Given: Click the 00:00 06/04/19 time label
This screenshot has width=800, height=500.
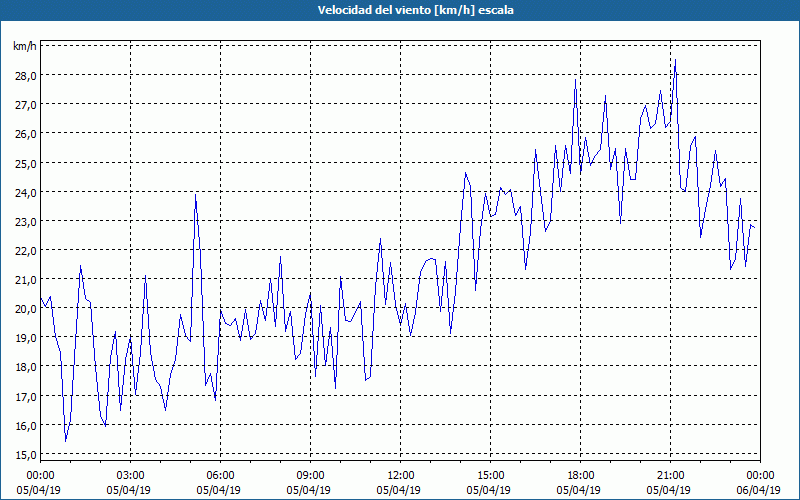Looking at the screenshot, I should pos(759,483).
